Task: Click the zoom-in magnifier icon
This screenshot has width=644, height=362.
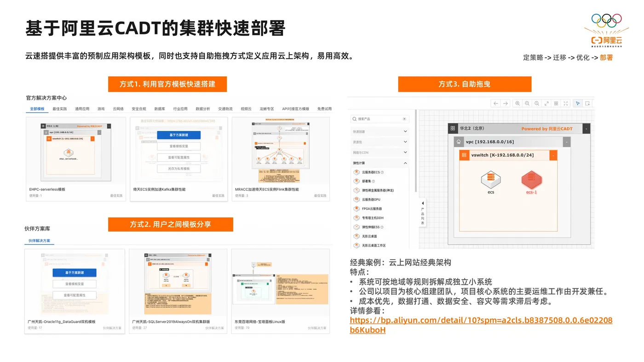Action: tap(517, 103)
